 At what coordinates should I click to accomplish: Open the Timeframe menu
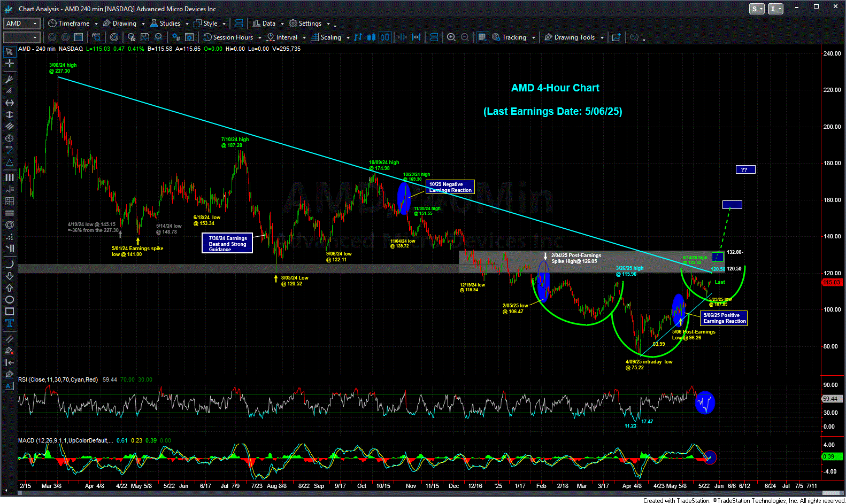point(69,23)
